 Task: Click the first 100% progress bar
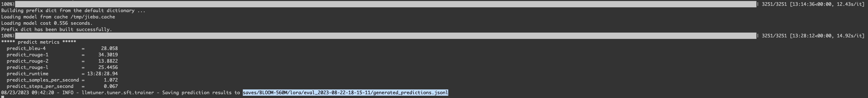pyautogui.click(x=386, y=4)
